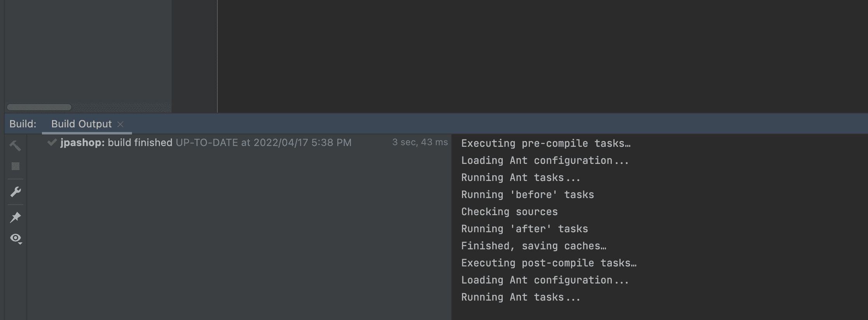Close the Build Output tab
Image resolution: width=868 pixels, height=320 pixels.
click(120, 124)
